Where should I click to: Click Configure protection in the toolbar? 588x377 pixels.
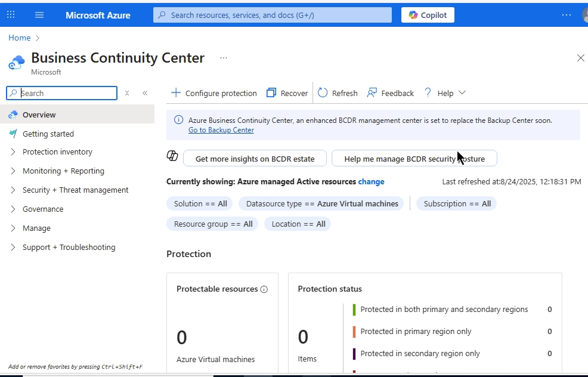click(x=213, y=93)
